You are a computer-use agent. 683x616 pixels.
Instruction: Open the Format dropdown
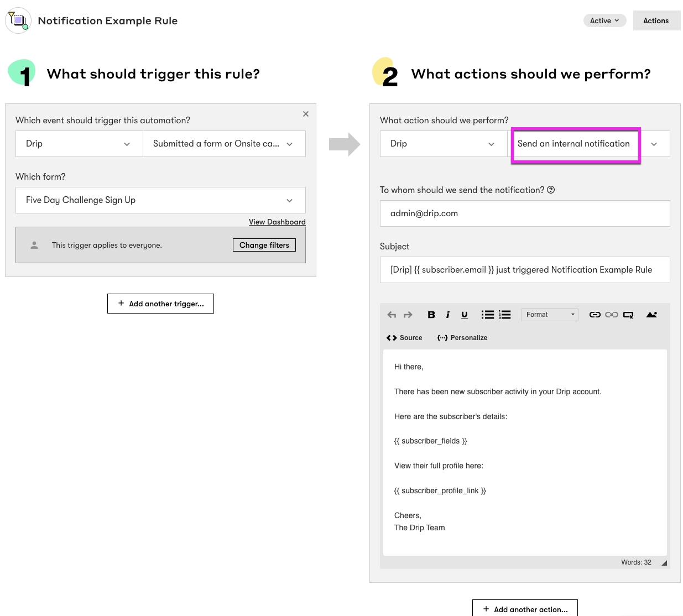[x=550, y=315]
